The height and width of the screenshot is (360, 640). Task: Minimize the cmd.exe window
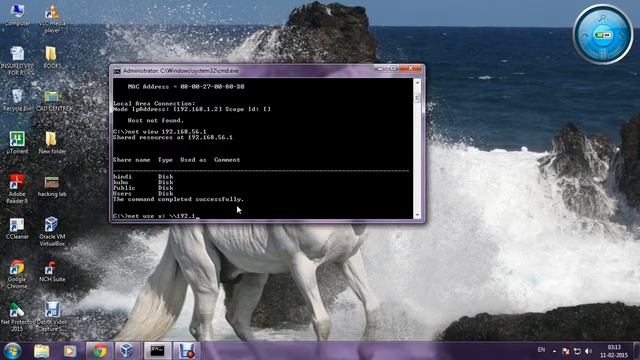pyautogui.click(x=380, y=69)
